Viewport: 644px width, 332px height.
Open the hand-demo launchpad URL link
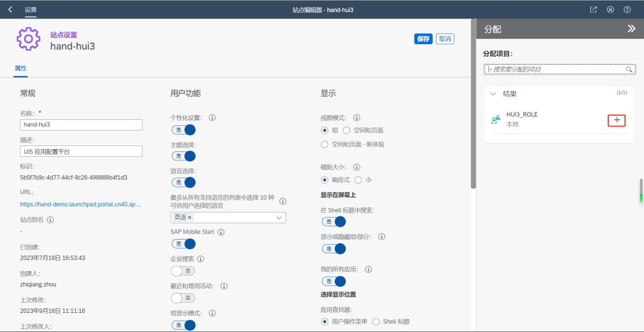pyautogui.click(x=80, y=204)
